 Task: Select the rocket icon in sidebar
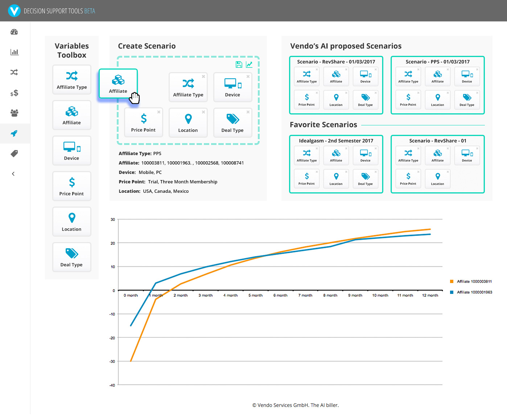click(x=14, y=133)
